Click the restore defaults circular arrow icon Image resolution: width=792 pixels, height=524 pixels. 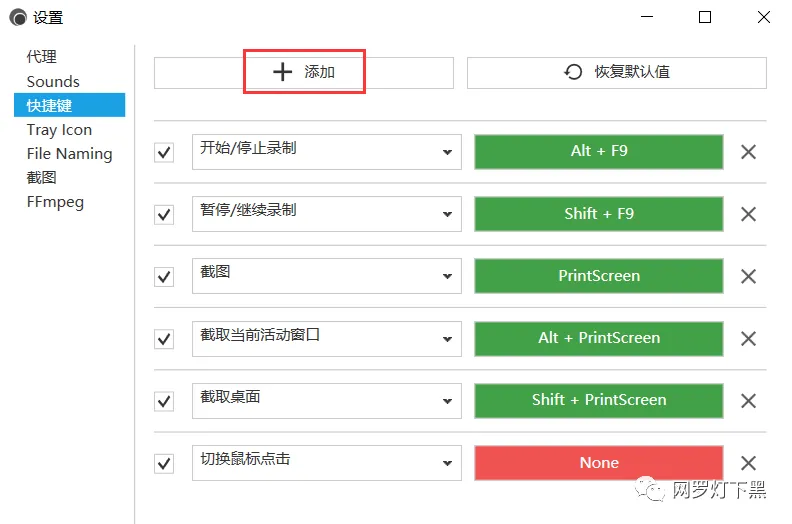574,72
